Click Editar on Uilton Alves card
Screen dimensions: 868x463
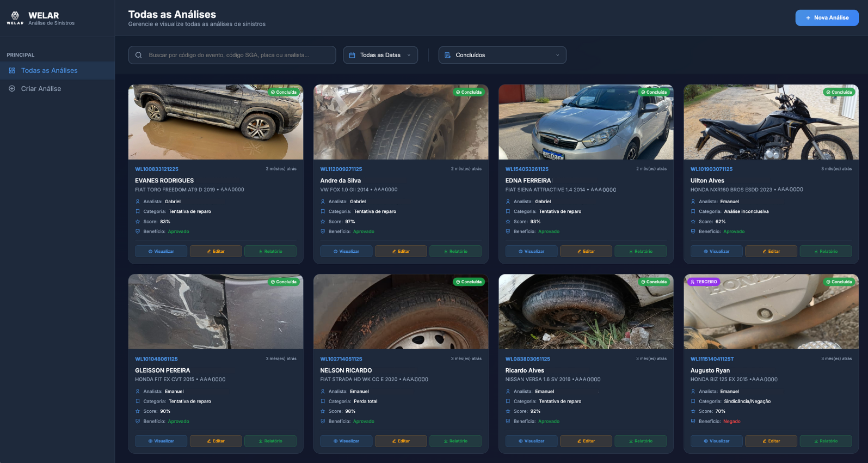click(771, 251)
